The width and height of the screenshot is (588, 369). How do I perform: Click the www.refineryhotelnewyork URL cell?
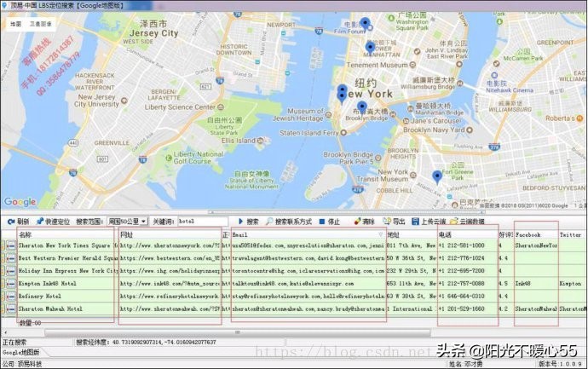170,297
